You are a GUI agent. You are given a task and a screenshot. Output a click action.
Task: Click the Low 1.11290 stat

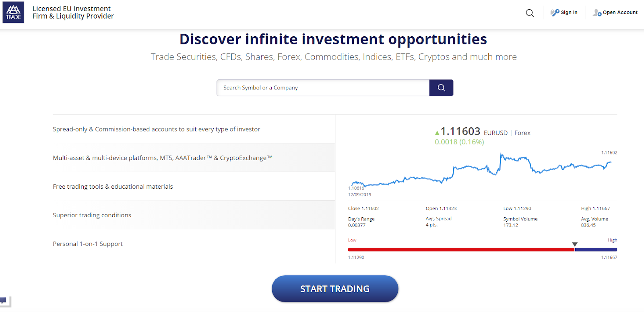click(x=517, y=208)
